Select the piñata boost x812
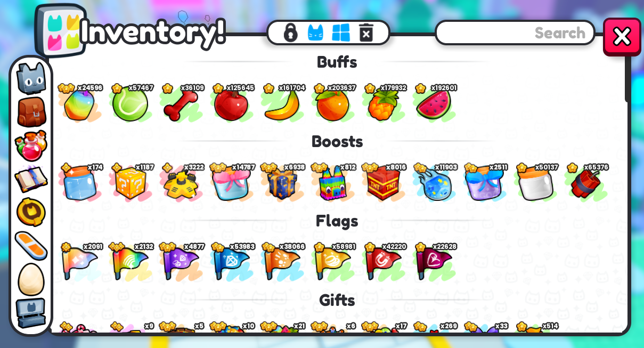This screenshot has height=348, width=644. (333, 183)
